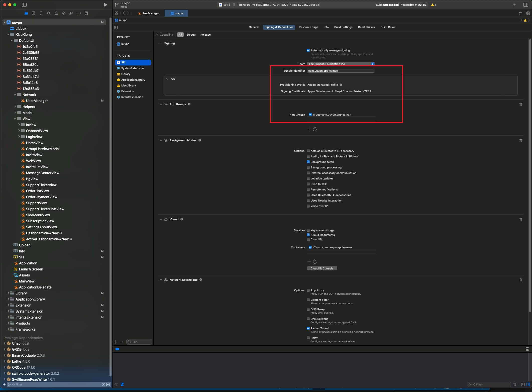Expand the Frameworks group
The width and height of the screenshot is (532, 392).
8,329
